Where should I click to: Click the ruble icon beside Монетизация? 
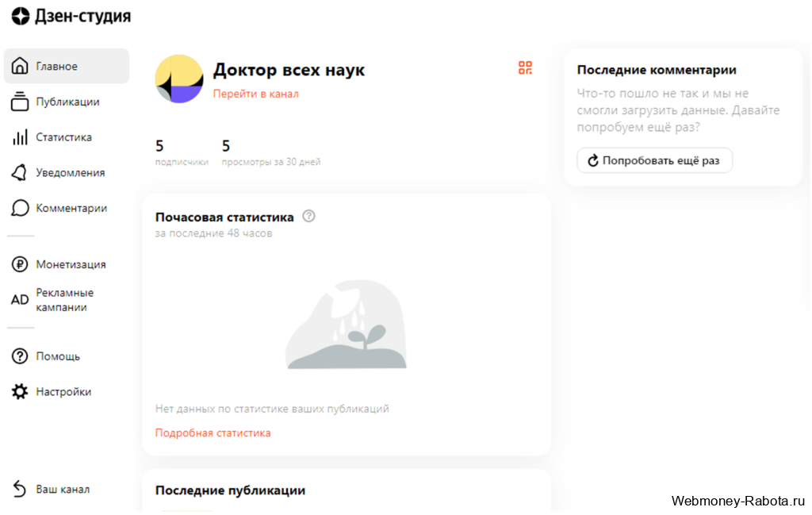[20, 264]
